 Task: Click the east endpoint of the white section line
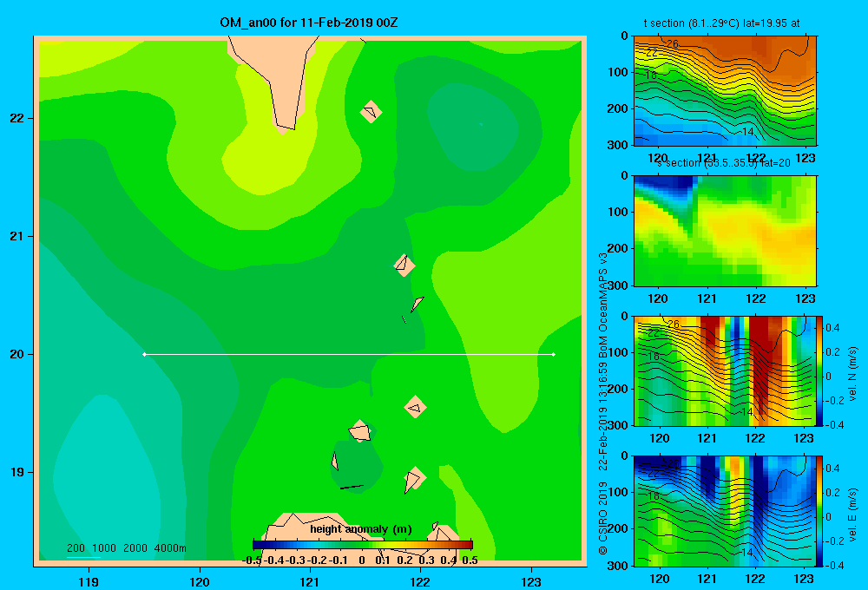[554, 354]
